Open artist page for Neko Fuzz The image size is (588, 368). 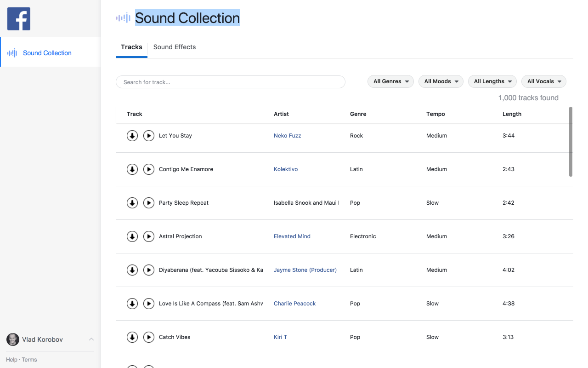click(287, 135)
